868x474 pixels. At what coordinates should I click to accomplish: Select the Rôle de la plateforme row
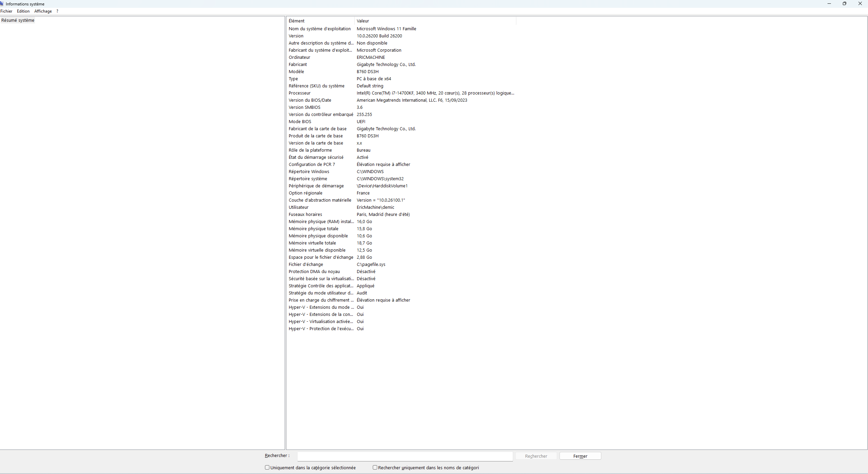401,150
